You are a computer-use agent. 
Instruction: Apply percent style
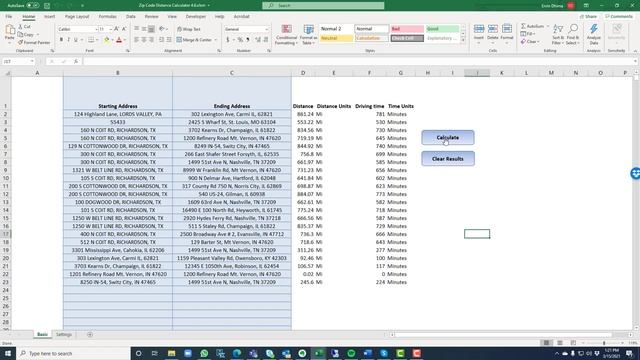click(x=240, y=40)
